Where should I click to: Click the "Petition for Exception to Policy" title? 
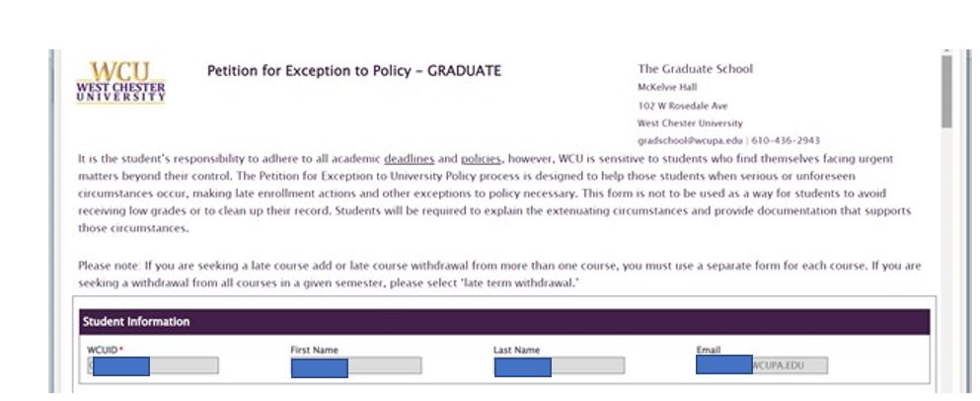[x=353, y=71]
